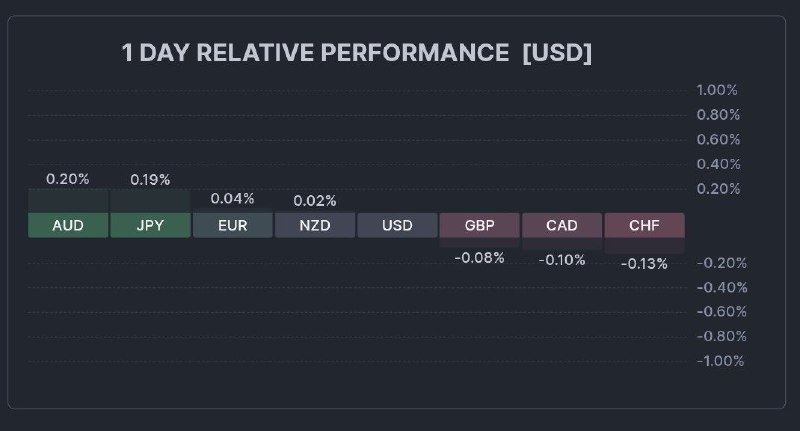The image size is (800, 431).
Task: Click the 0.02% value above NZD
Action: tap(315, 201)
